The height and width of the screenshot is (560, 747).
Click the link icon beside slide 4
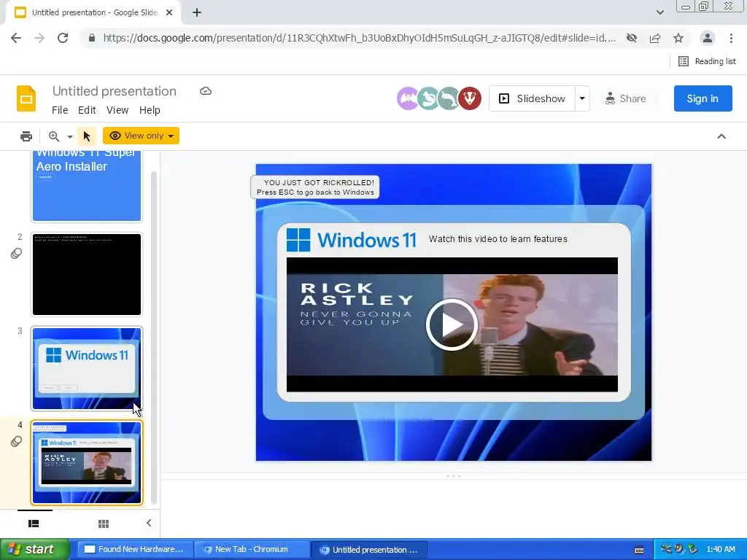(x=16, y=441)
